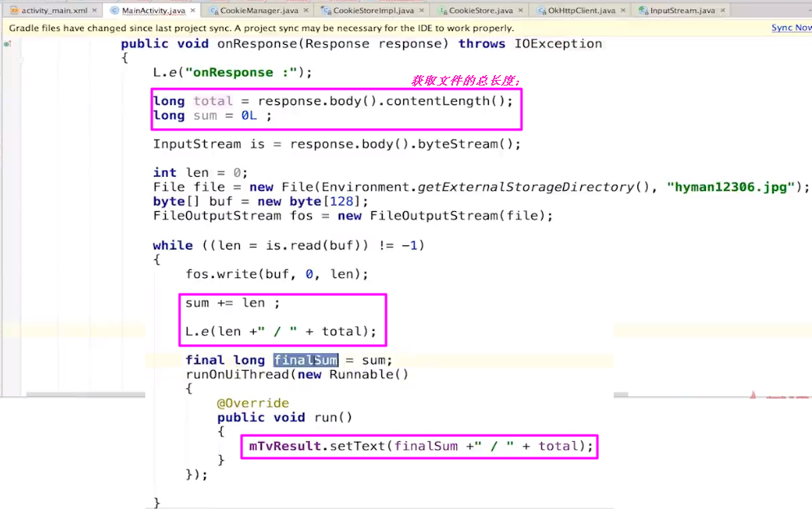Open the OkHttpClient.java tab

click(x=582, y=11)
